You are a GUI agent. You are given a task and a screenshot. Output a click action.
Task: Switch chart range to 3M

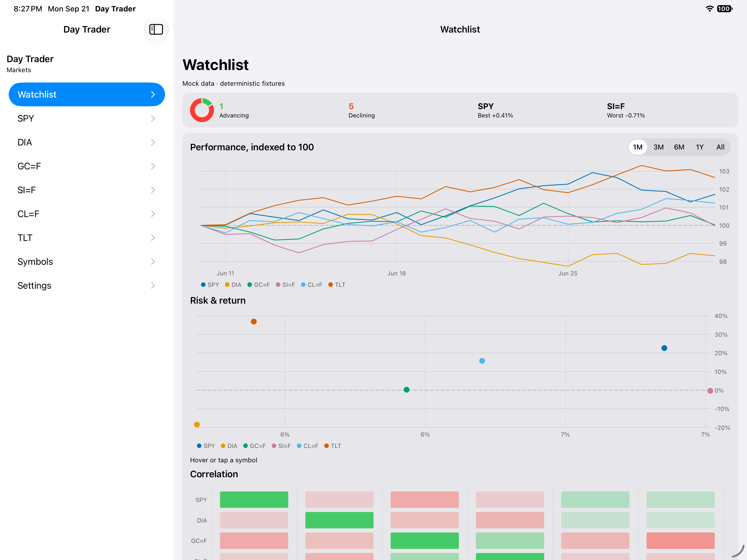pyautogui.click(x=658, y=147)
